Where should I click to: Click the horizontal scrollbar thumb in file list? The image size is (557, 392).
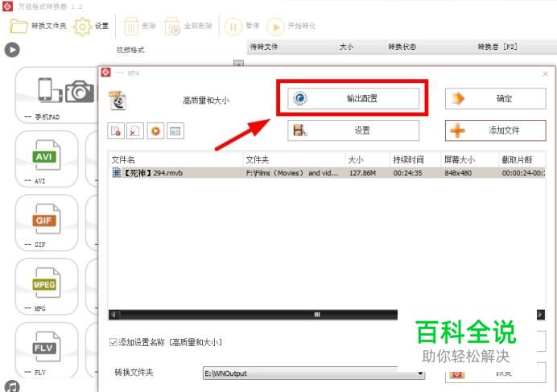(x=317, y=315)
